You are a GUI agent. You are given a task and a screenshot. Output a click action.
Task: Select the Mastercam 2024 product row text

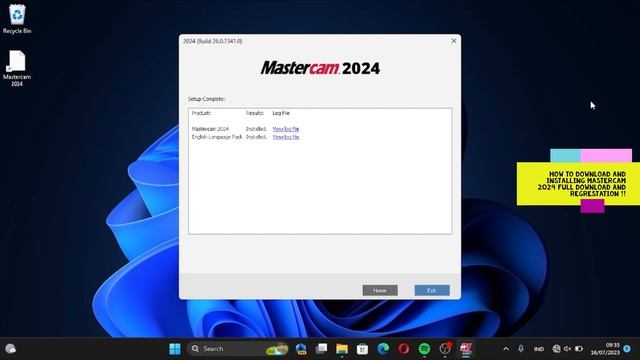pyautogui.click(x=210, y=129)
